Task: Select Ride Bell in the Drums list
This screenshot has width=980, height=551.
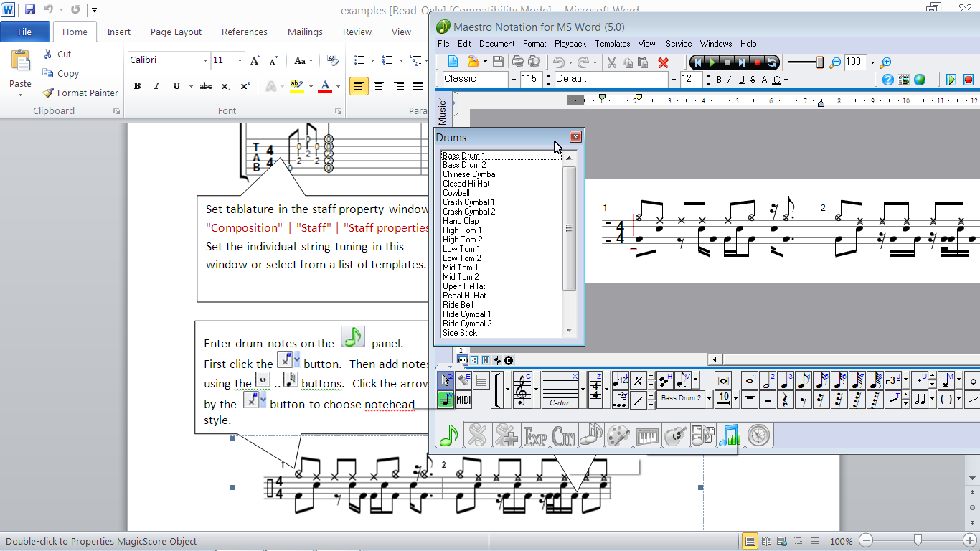Action: tap(501, 305)
